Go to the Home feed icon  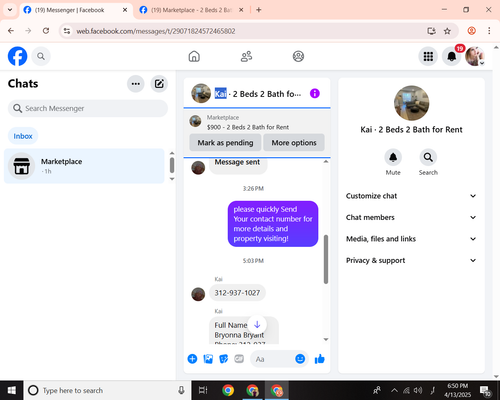click(194, 56)
